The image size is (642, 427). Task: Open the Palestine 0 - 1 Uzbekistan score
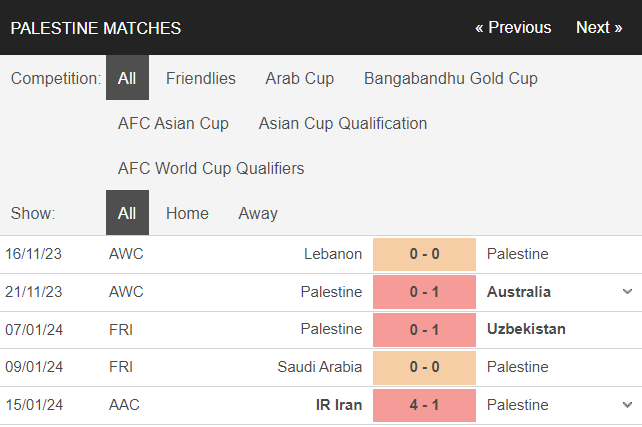click(x=424, y=329)
